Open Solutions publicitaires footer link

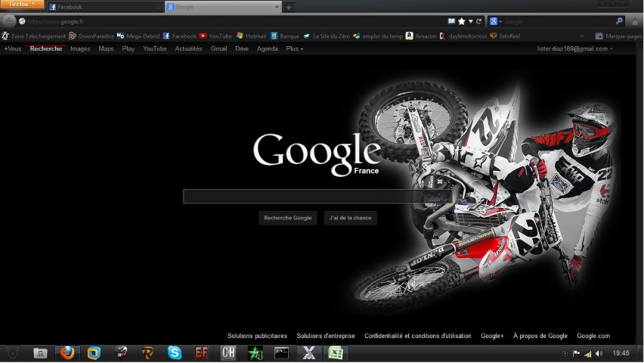coord(257,336)
